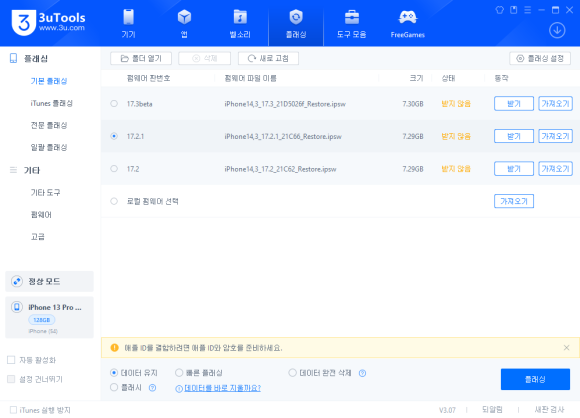Select the 17.3beta firmware radio button

tap(114, 104)
